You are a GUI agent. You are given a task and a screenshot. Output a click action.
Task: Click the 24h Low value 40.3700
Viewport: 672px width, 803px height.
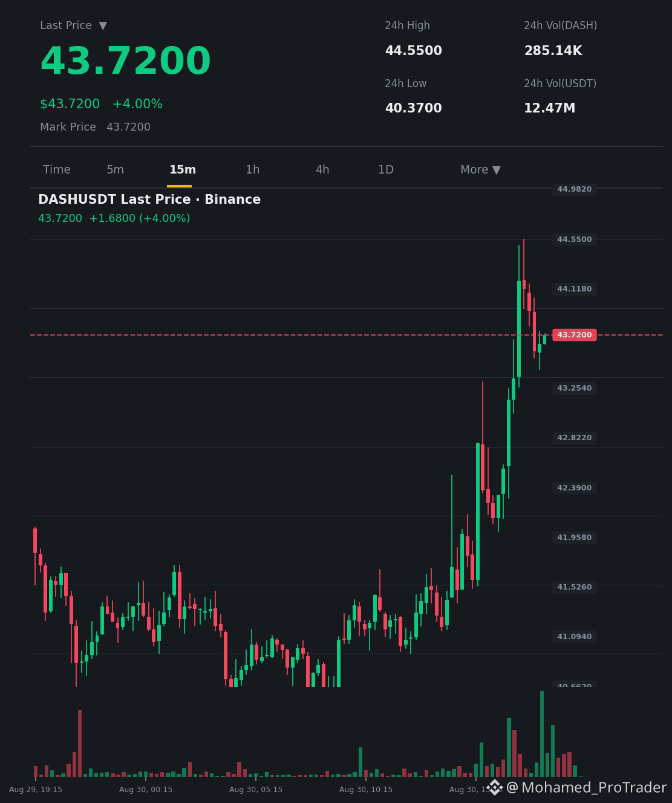tap(414, 108)
